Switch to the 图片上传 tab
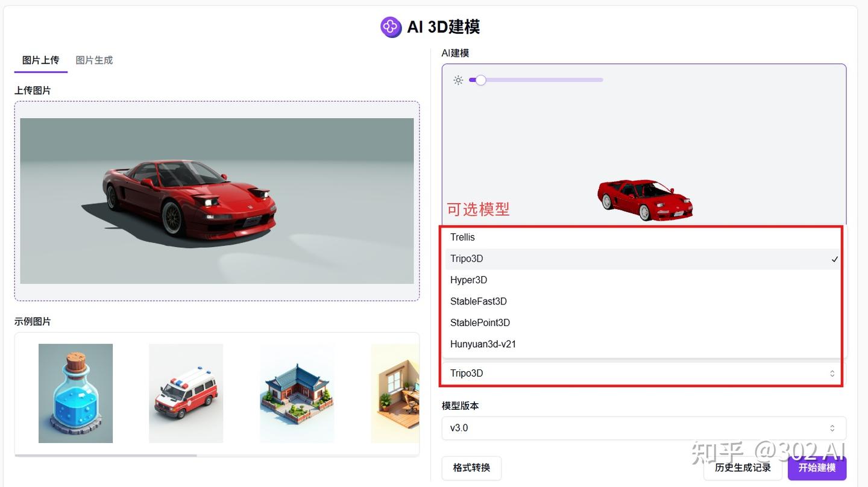The width and height of the screenshot is (868, 487). pos(40,60)
